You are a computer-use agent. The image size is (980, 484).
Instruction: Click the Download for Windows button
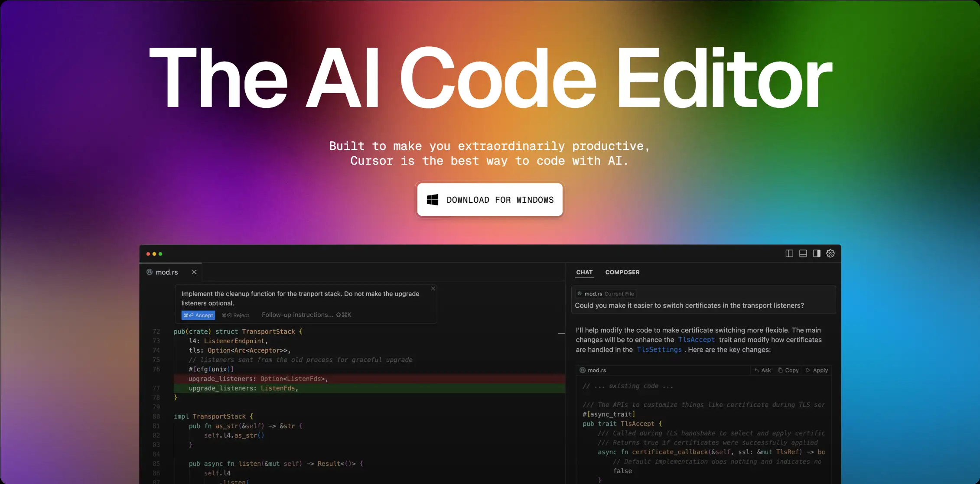(489, 199)
